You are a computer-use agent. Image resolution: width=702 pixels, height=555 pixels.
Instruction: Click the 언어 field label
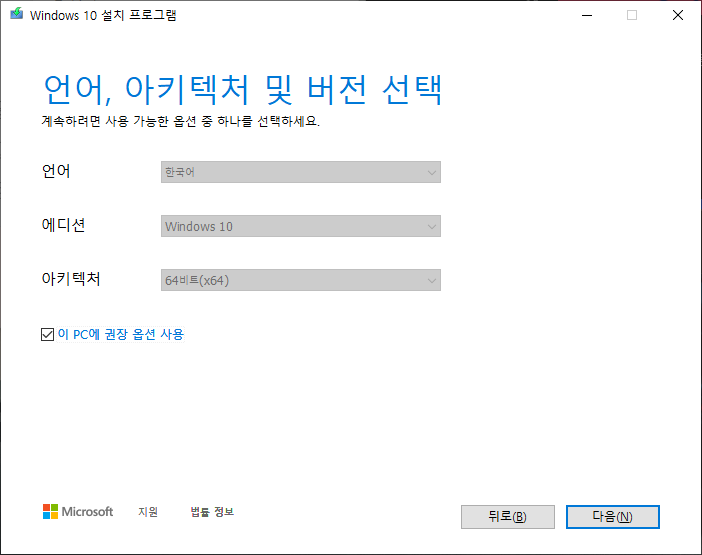click(x=56, y=171)
